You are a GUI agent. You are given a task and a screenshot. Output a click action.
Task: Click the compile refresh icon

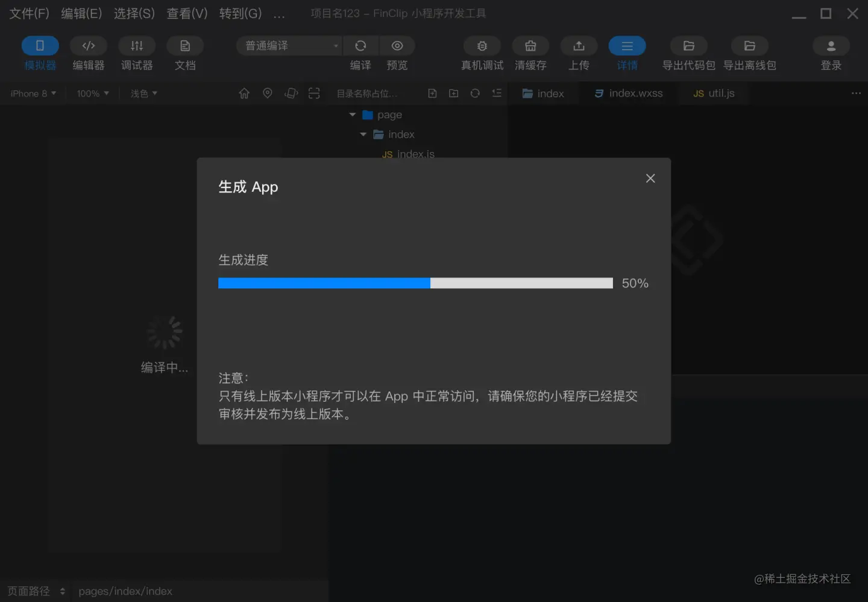click(360, 46)
